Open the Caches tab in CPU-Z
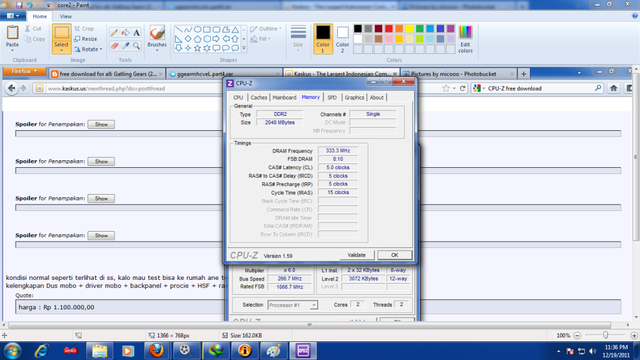This screenshot has height=360, width=640. (x=259, y=98)
